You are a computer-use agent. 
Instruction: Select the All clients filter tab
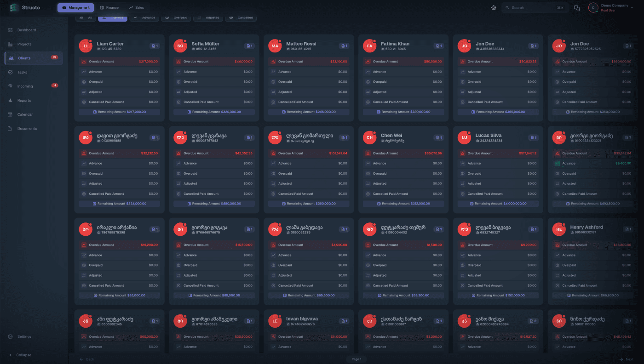[x=86, y=17]
